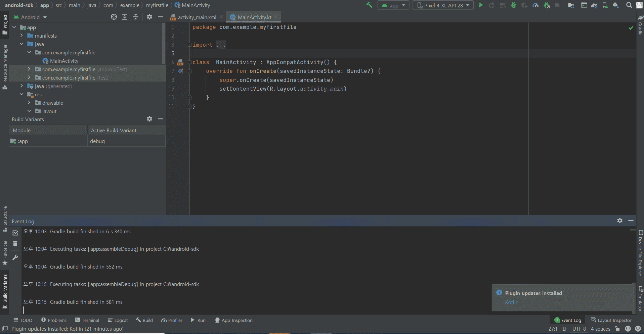Switch to the activity_main.xml tab
Screen dimensions: 644x334
(x=197, y=17)
